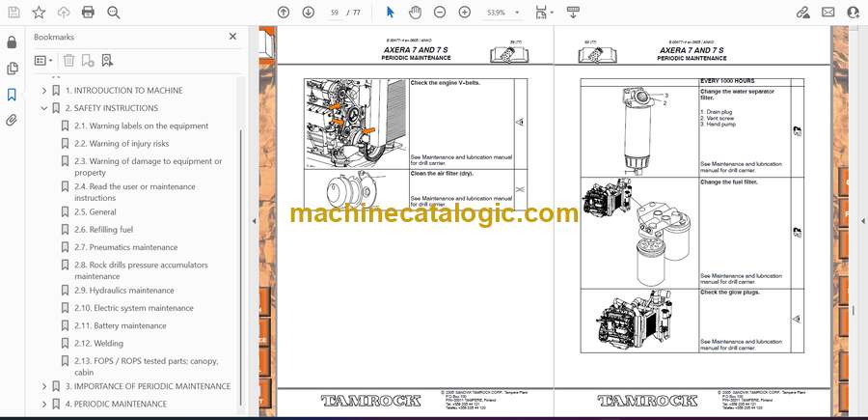Activate the selection arrow tool
Screen dimensions: 868x420
pos(391,13)
